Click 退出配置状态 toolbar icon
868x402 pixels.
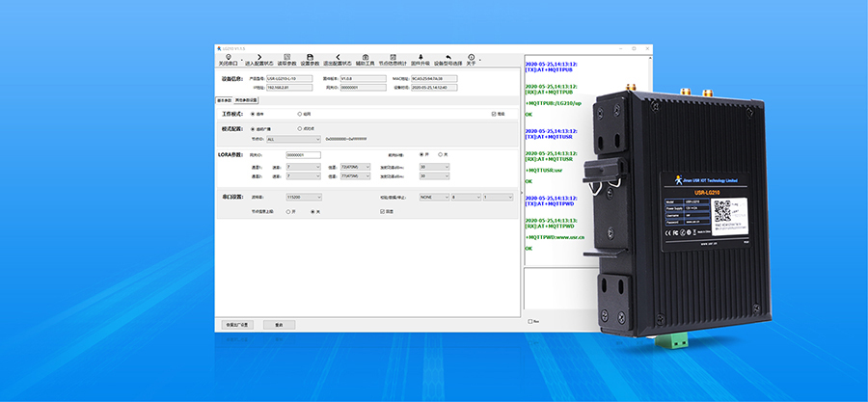(338, 60)
